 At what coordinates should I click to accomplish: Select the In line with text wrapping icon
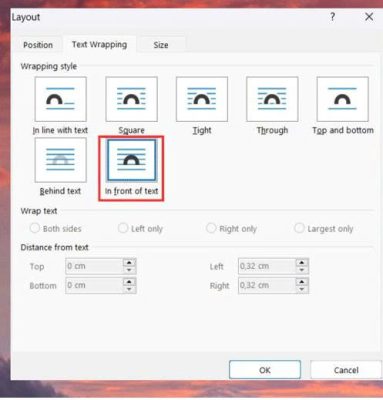pos(60,99)
